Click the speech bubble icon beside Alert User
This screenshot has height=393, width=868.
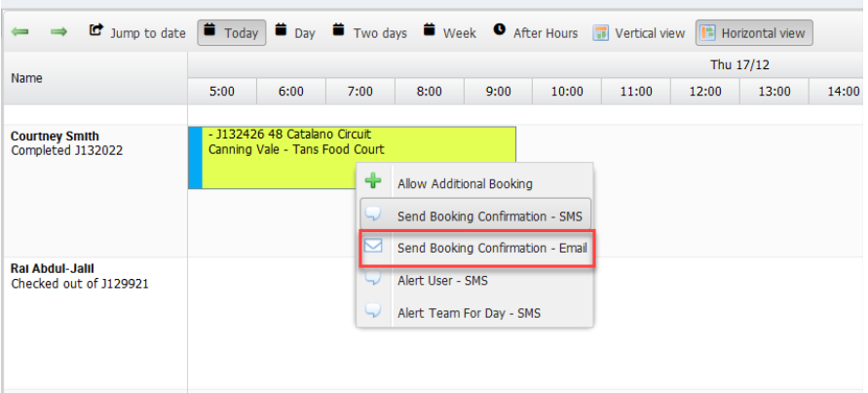pyautogui.click(x=372, y=280)
